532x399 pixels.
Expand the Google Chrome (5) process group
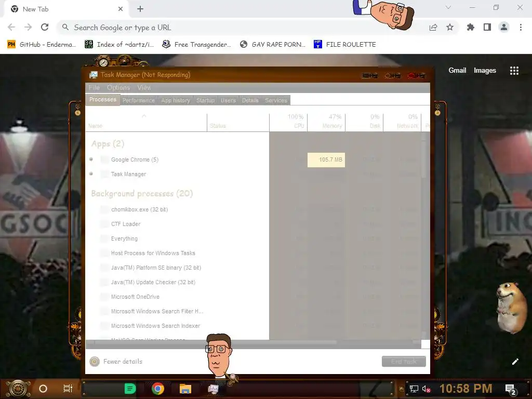click(91, 159)
